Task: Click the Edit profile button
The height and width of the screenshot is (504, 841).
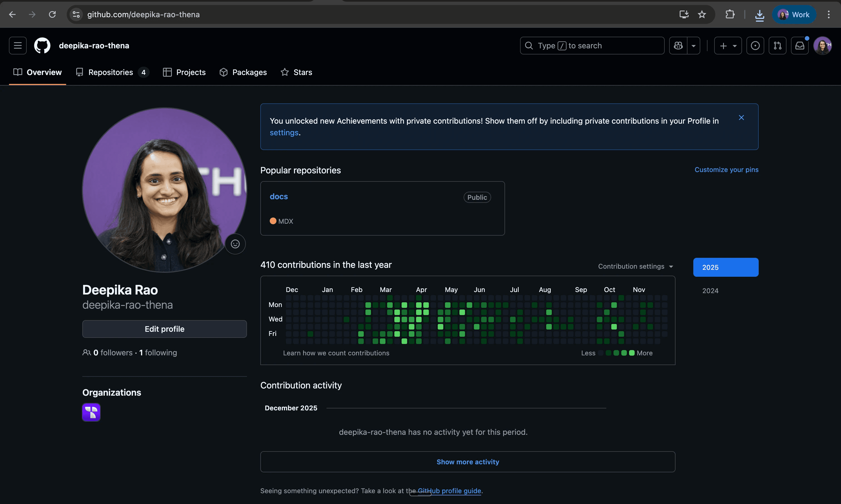Action: pos(165,329)
